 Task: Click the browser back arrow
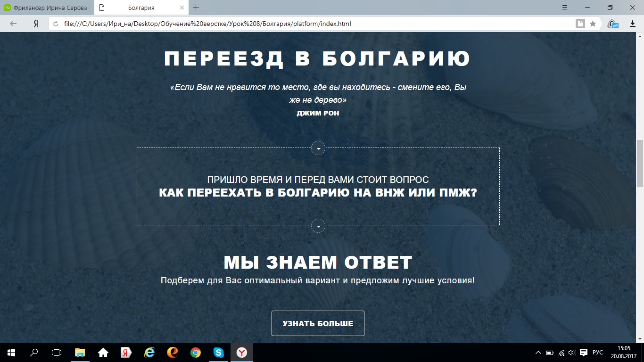coord(13,24)
